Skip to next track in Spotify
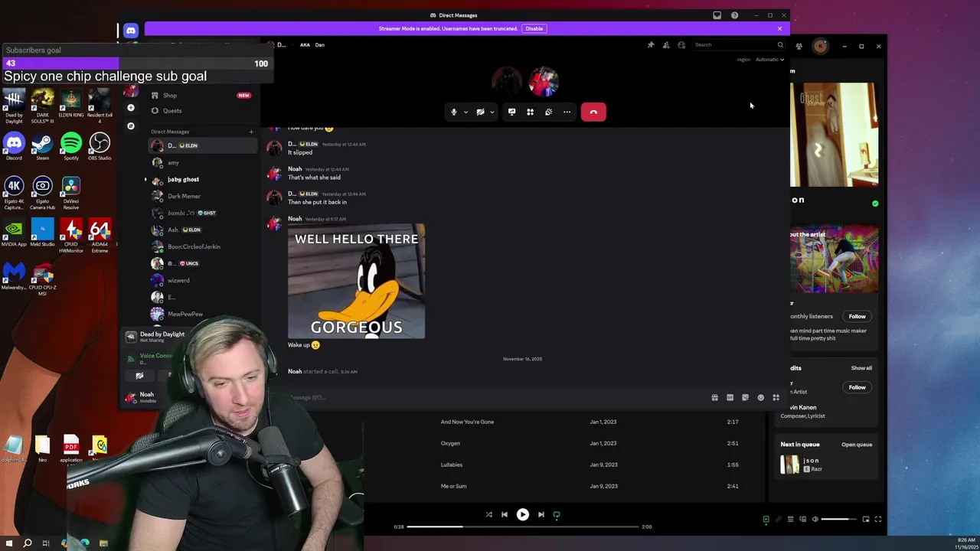Screen dimensions: 980x551 (x=541, y=515)
